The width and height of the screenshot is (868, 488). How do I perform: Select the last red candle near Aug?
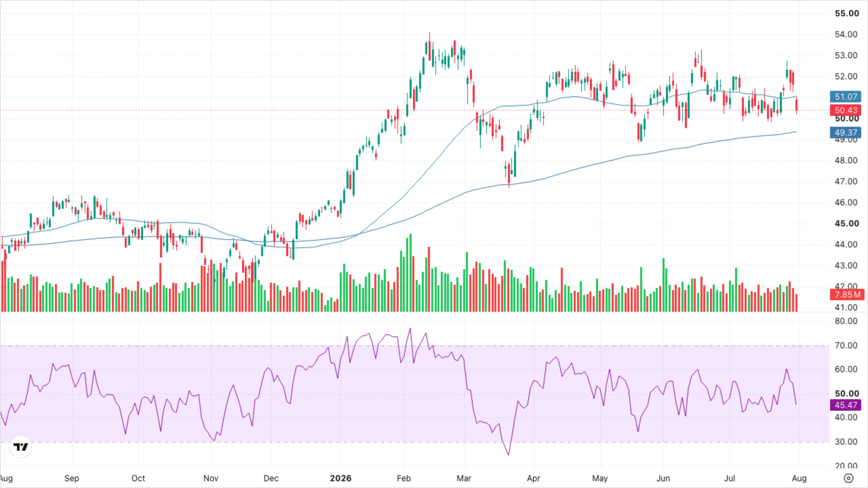point(796,105)
